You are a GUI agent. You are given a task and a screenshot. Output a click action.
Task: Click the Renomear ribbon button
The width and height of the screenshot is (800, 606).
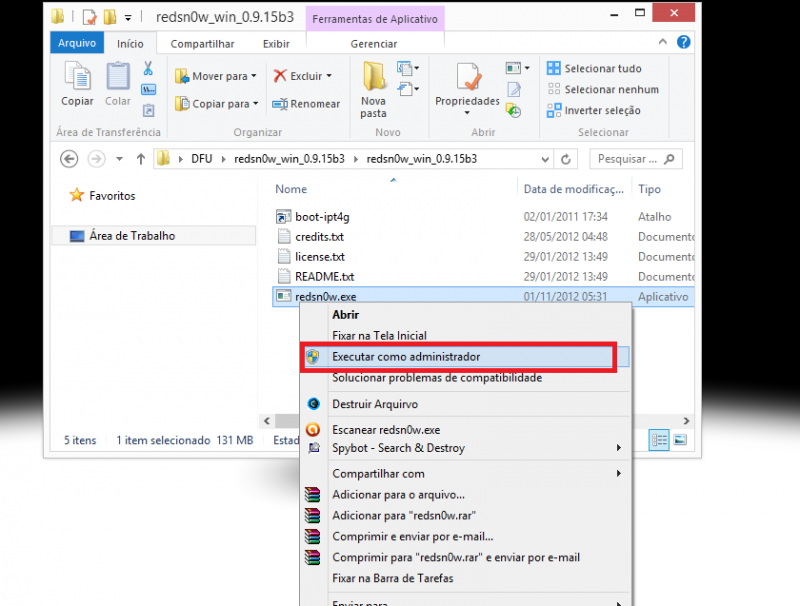coord(307,104)
